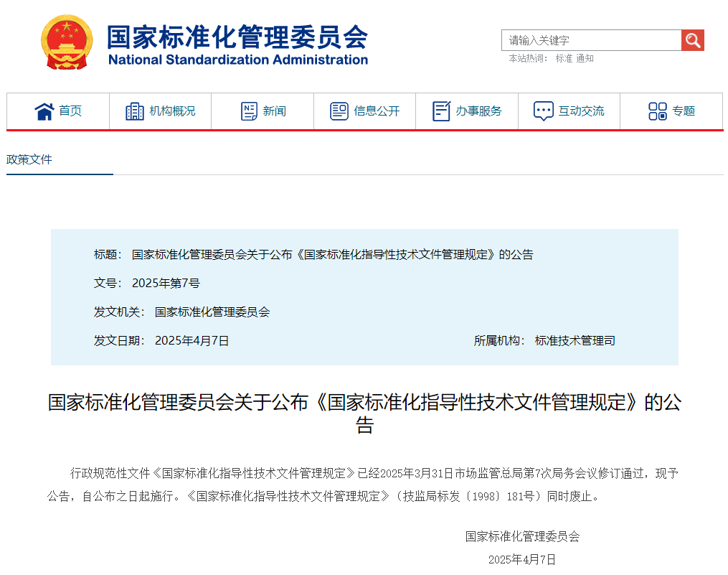Open the 信息公开 menu item
Viewport: 728px width, 575px height.
click(x=364, y=111)
